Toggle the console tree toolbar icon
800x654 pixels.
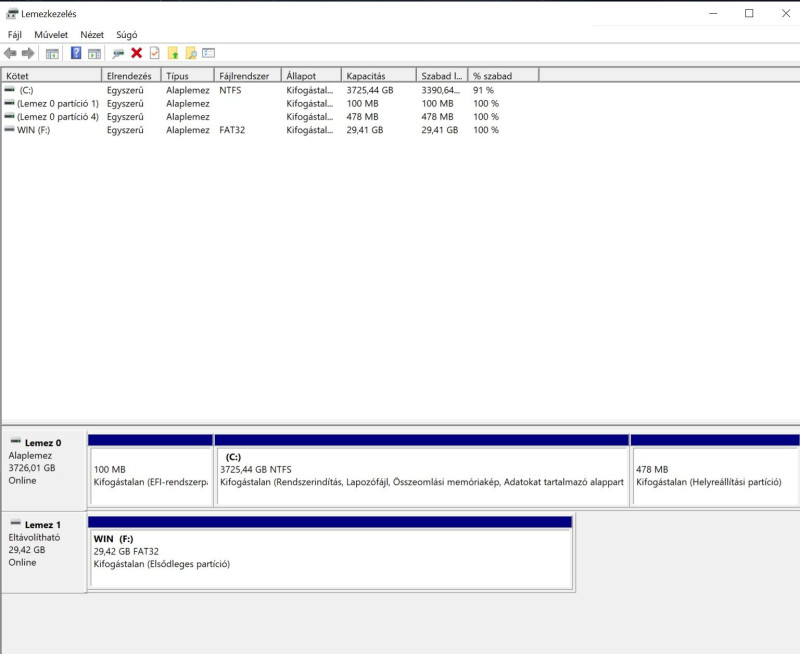point(52,53)
